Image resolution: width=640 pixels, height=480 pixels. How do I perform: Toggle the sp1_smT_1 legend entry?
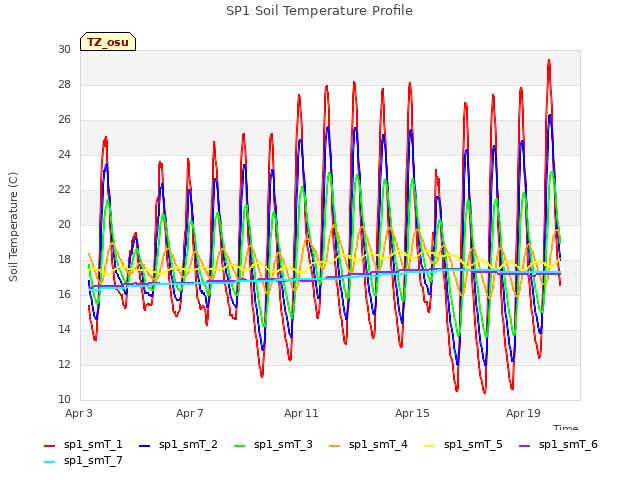tap(83, 444)
